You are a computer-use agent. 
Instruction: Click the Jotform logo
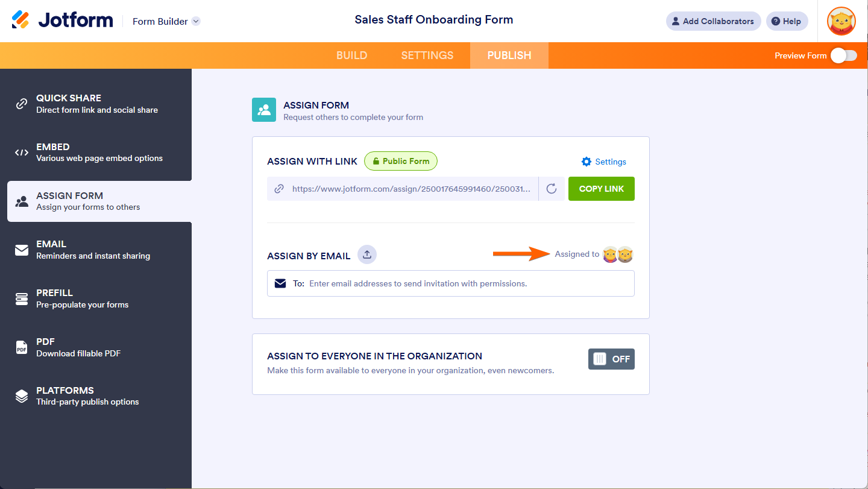[x=62, y=21]
